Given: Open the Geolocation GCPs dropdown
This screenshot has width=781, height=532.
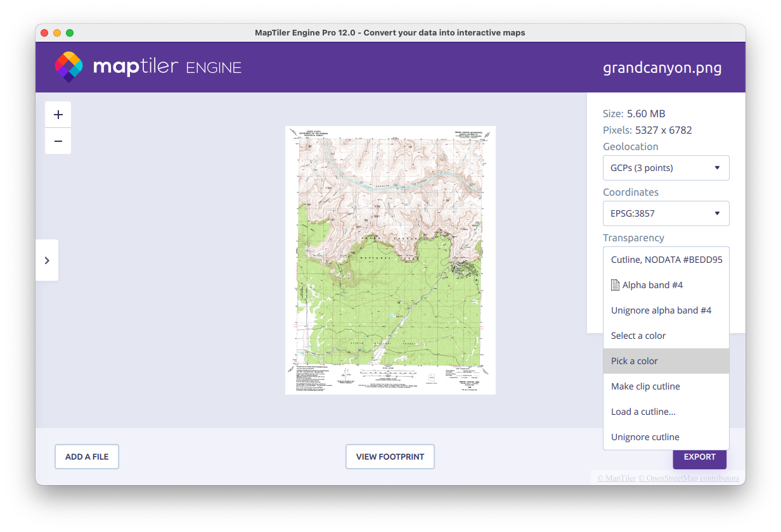Looking at the screenshot, I should [x=666, y=168].
